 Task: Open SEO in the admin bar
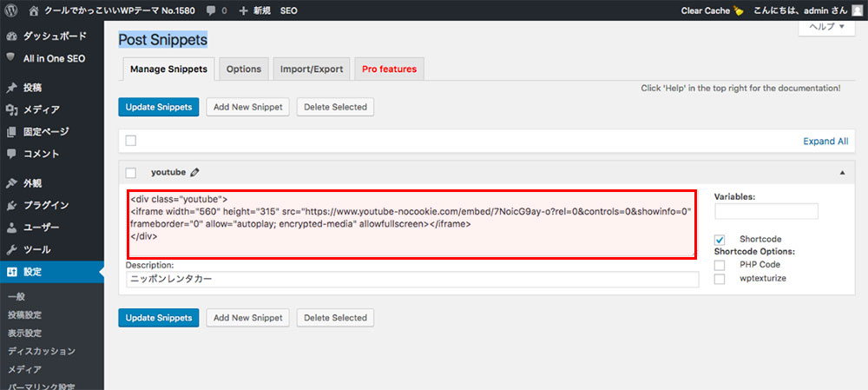pyautogui.click(x=288, y=10)
